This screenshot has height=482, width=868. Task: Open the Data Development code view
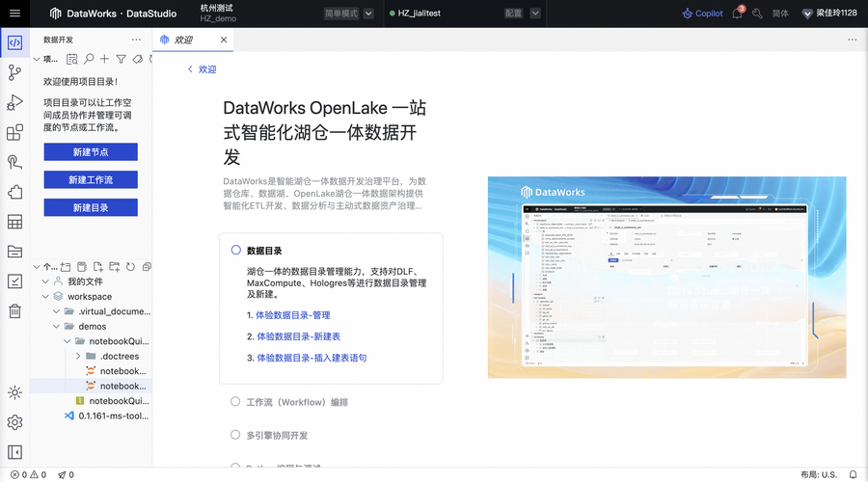(x=14, y=42)
